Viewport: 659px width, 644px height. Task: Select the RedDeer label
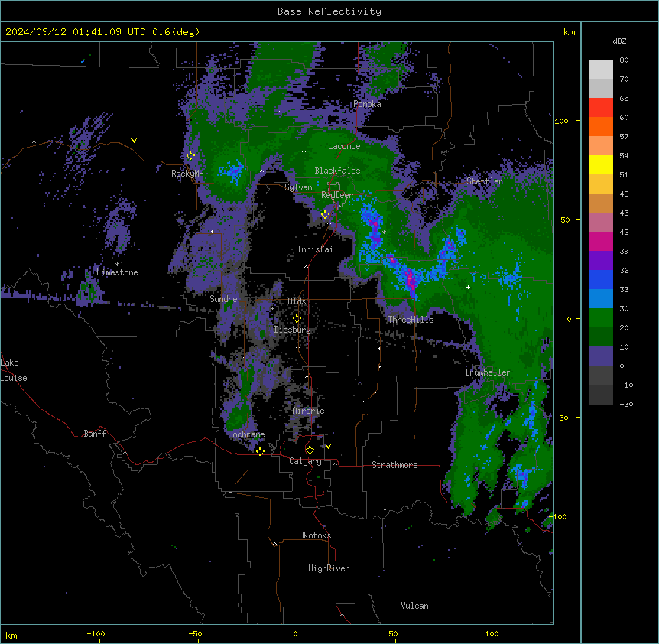click(337, 195)
